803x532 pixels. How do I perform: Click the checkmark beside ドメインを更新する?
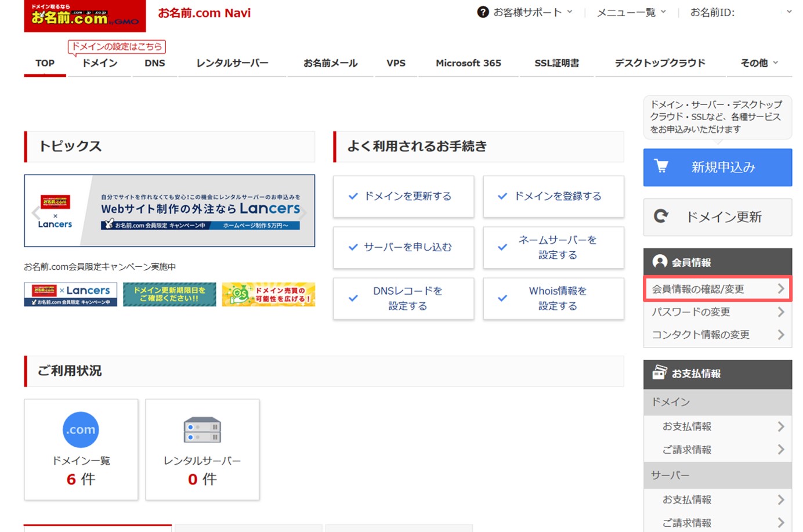click(353, 196)
